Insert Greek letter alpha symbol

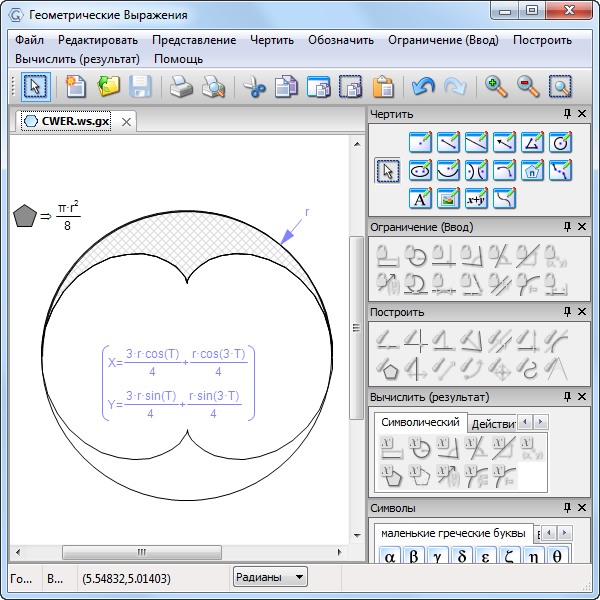(390, 557)
